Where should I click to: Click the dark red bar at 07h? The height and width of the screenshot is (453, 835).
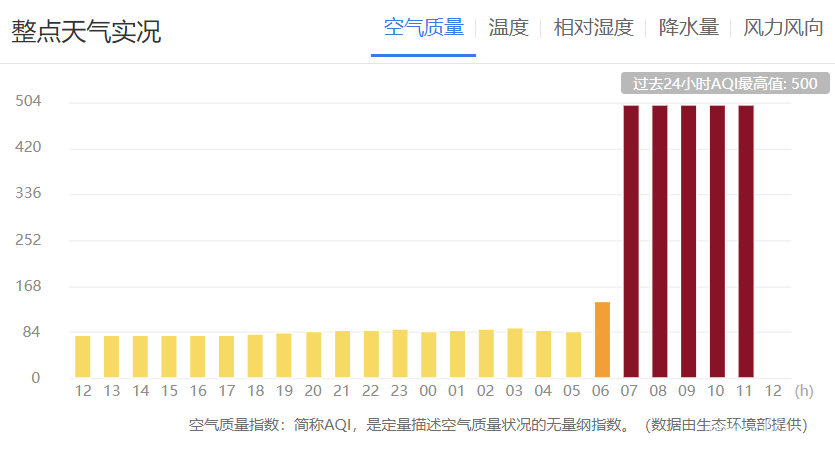(631, 241)
